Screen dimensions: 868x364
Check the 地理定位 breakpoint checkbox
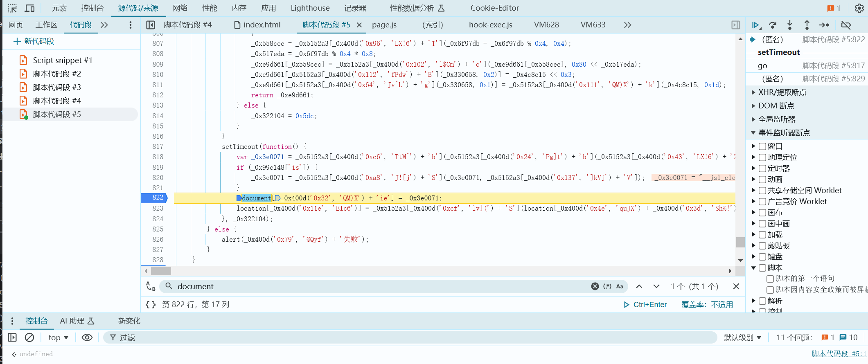(x=762, y=157)
